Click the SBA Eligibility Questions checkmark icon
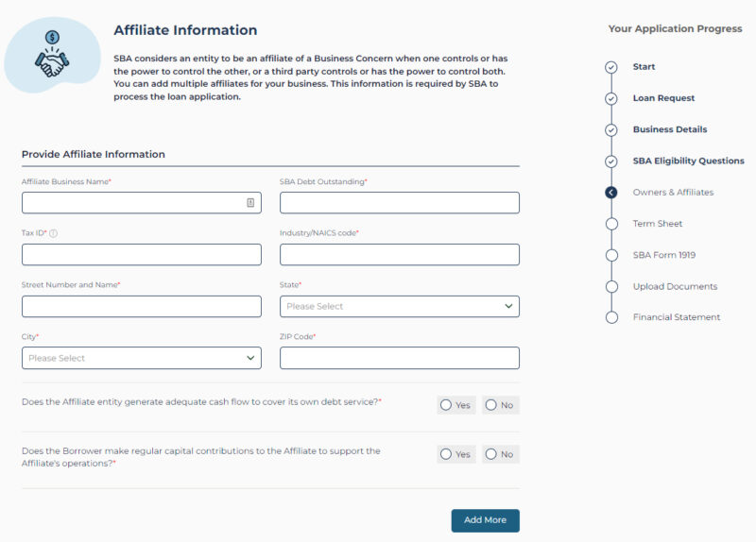This screenshot has width=756, height=542. pos(611,161)
